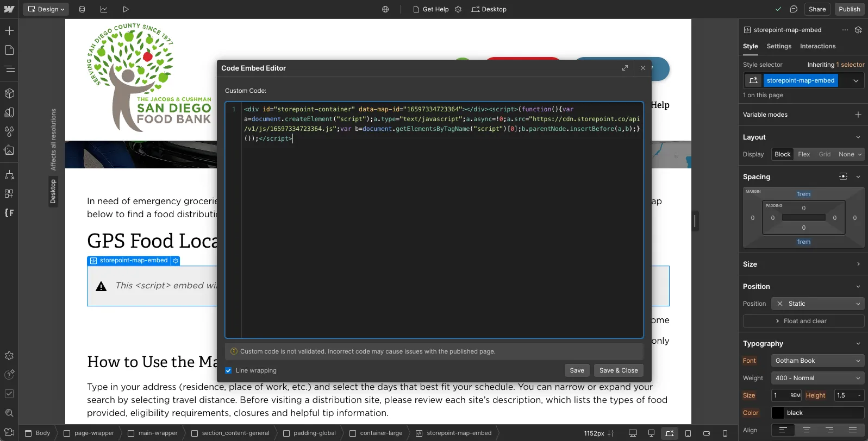
Task: Open the Components cube icon
Action: point(9,93)
